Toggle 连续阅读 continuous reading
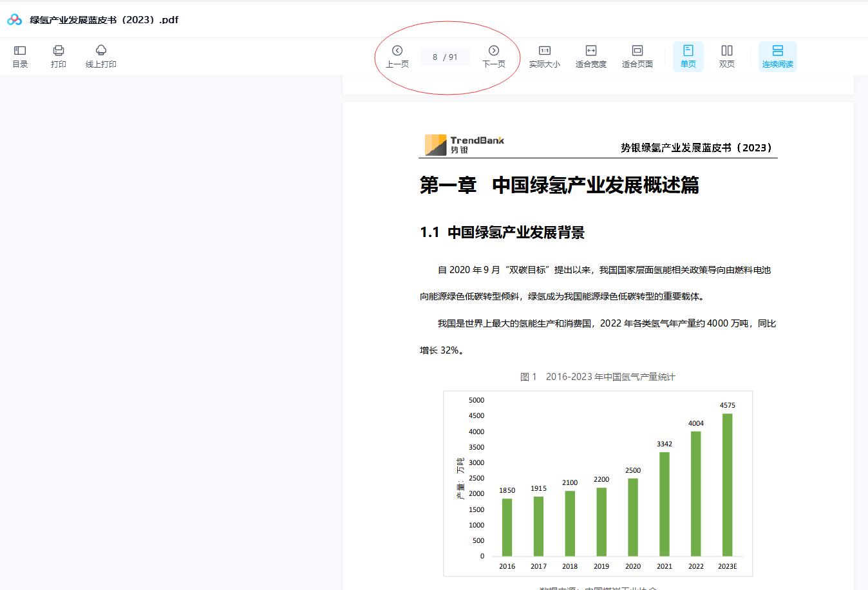 tap(777, 56)
